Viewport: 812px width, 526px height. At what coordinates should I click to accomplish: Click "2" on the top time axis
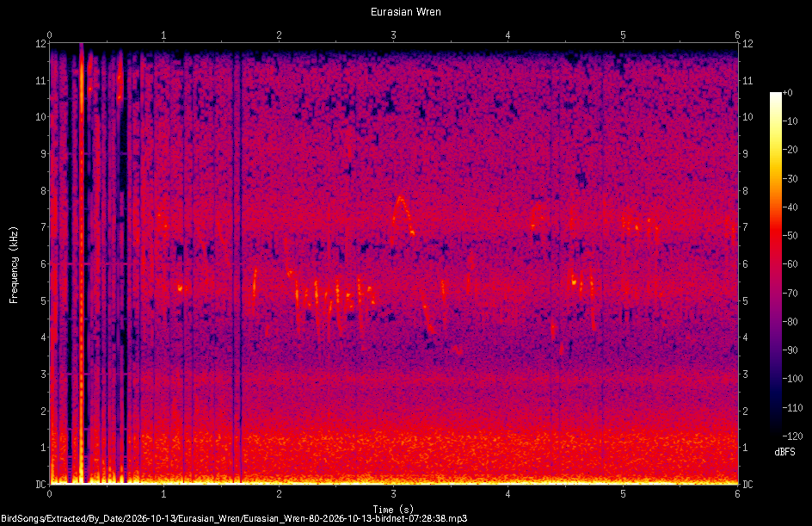[x=279, y=35]
